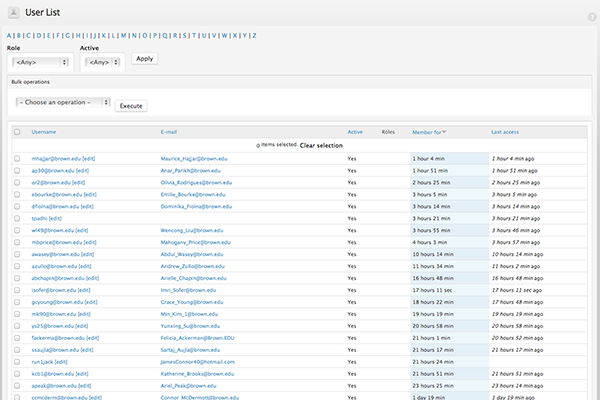The height and width of the screenshot is (400, 600).
Task: Select checkbox for awasey@brown.edu
Action: pos(17,254)
